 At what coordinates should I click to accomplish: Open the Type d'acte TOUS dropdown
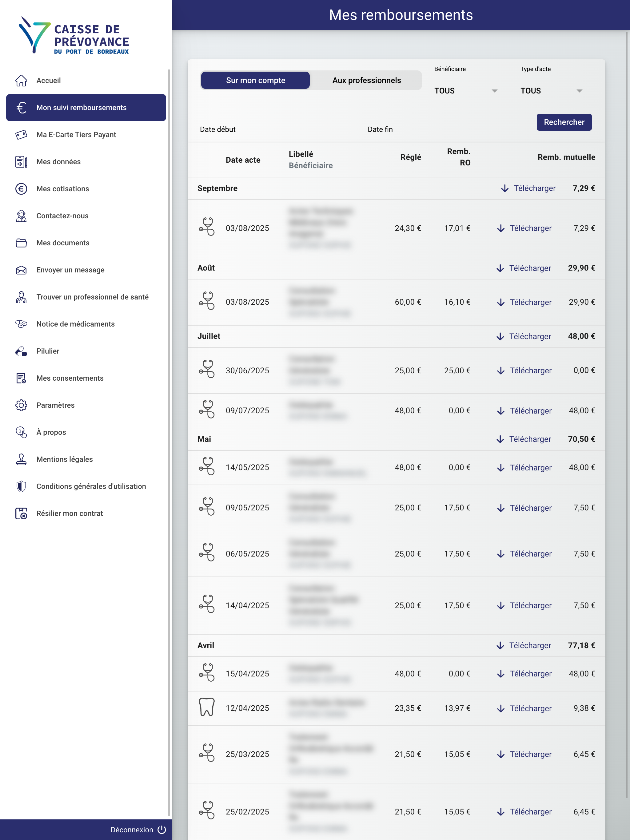[552, 91]
